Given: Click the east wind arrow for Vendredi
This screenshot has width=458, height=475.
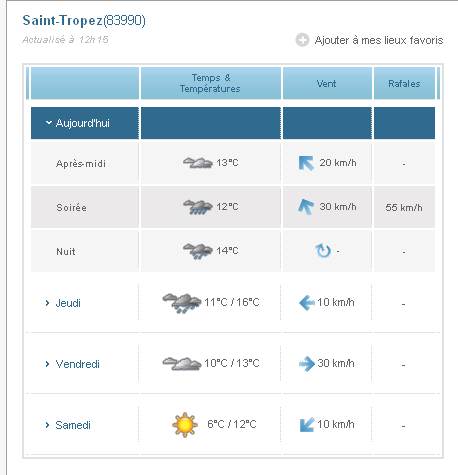Looking at the screenshot, I should coord(307,364).
